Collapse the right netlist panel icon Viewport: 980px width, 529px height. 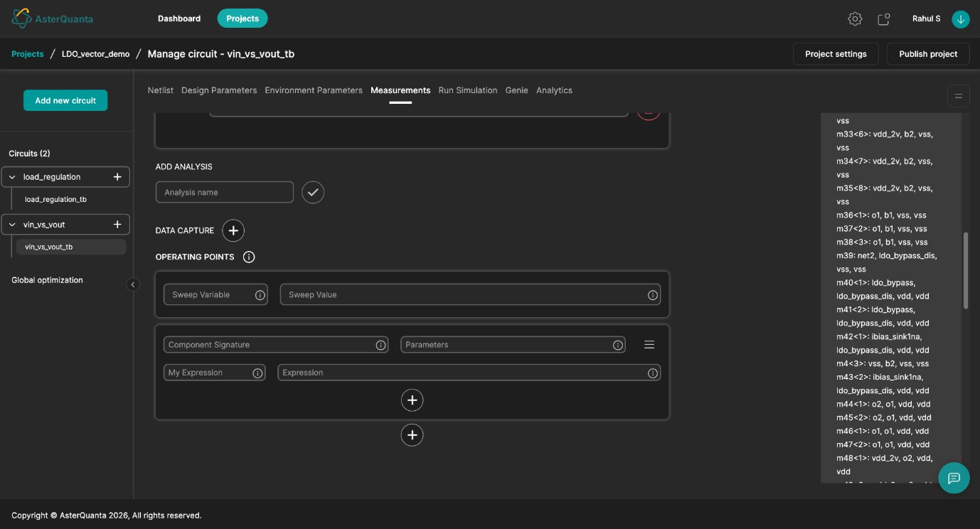tap(959, 96)
